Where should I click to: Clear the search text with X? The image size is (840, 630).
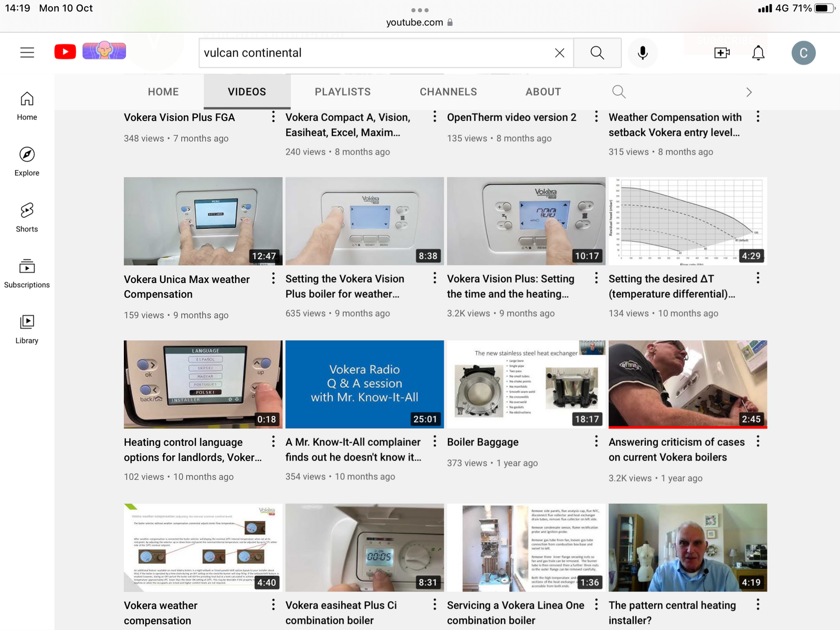(560, 53)
